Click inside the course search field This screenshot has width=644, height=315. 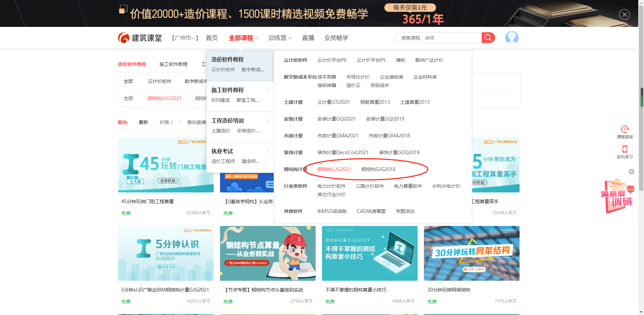coord(438,38)
